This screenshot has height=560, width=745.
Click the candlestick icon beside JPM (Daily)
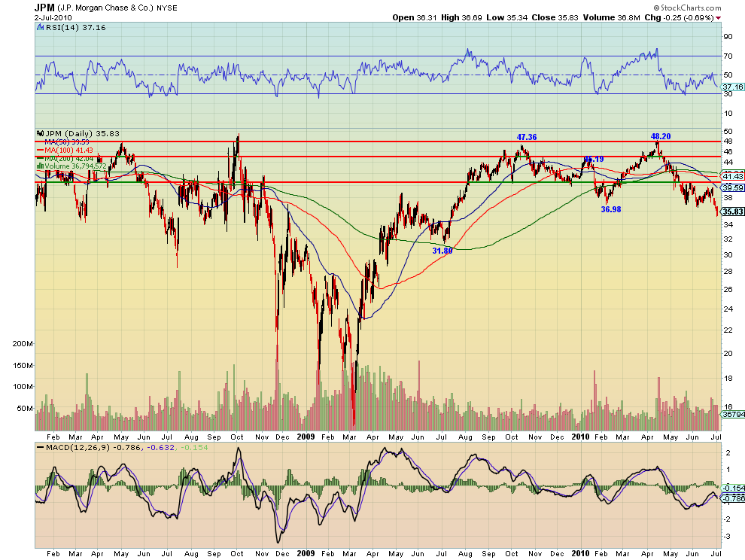(x=41, y=133)
